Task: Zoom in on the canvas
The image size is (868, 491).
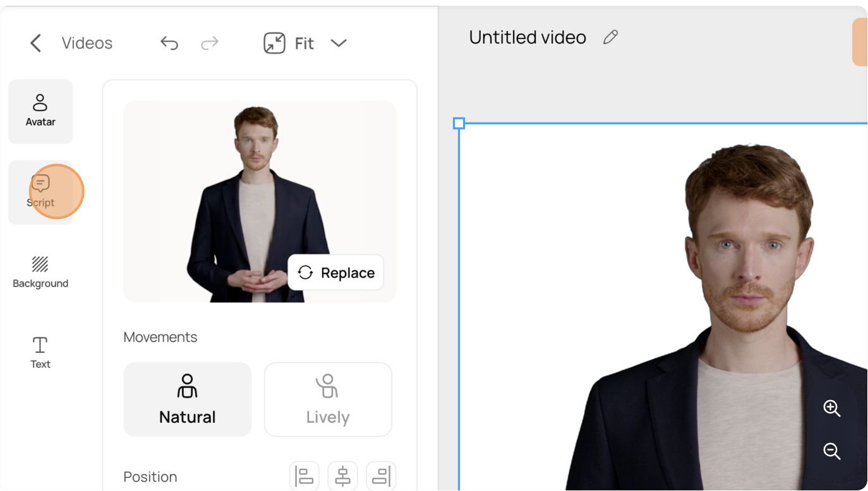Action: pyautogui.click(x=832, y=408)
